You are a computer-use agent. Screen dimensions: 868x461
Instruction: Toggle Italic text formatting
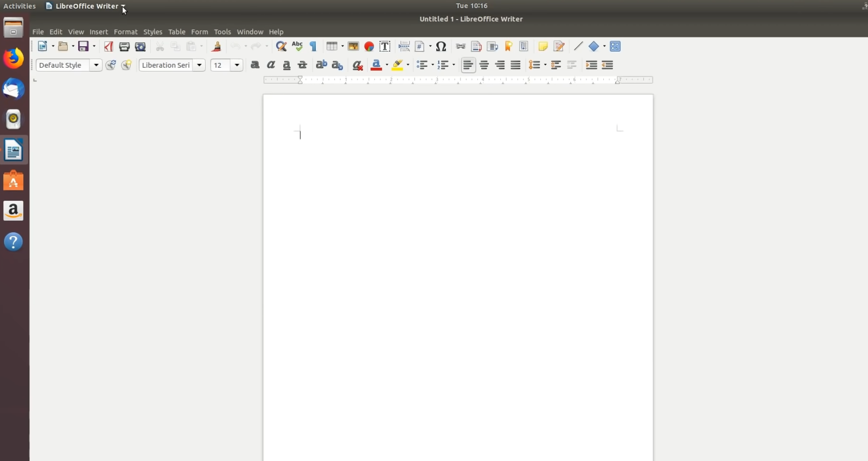pos(271,65)
